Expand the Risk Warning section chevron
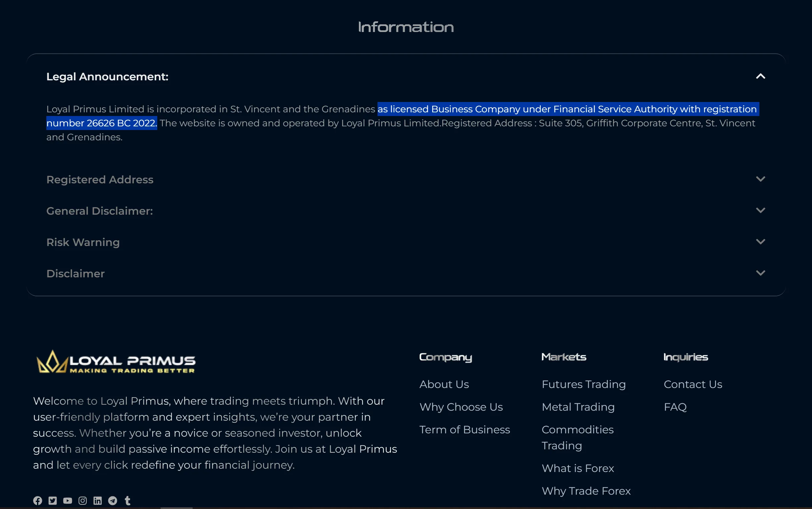Image resolution: width=812 pixels, height=509 pixels. [x=760, y=242]
